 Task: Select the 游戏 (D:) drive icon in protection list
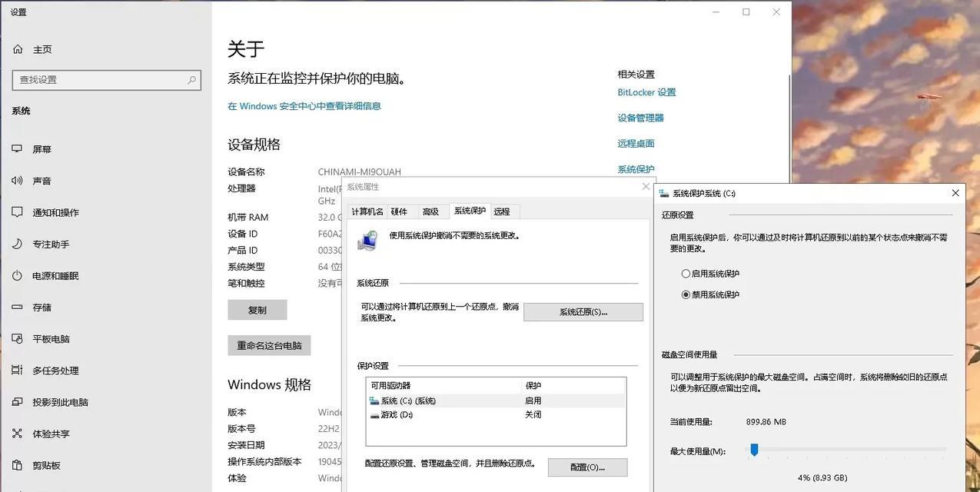(x=374, y=415)
